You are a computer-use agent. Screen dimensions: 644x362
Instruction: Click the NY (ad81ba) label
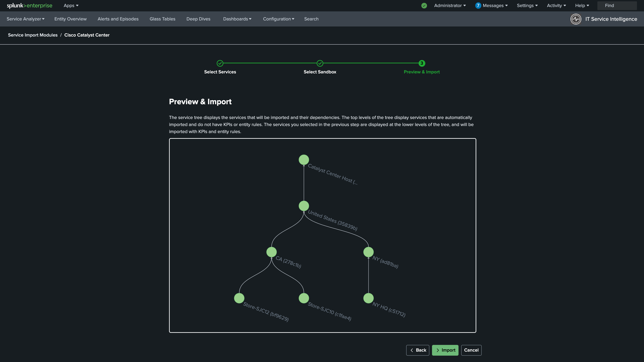(386, 262)
